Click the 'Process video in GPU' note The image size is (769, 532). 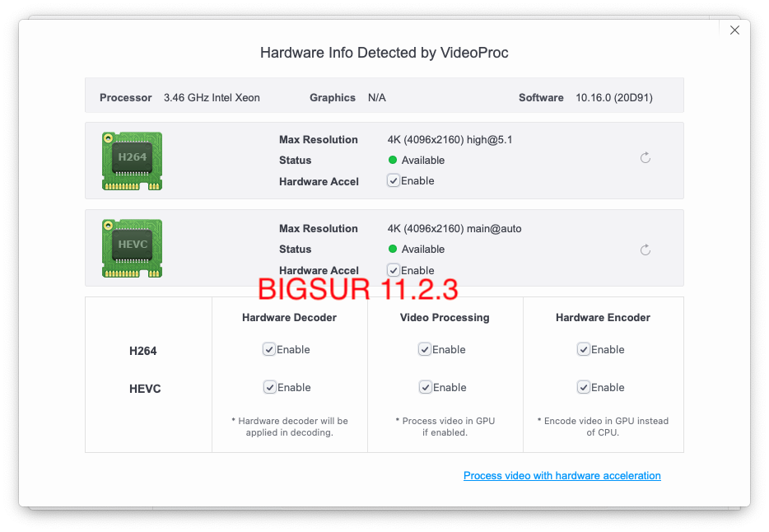click(445, 427)
